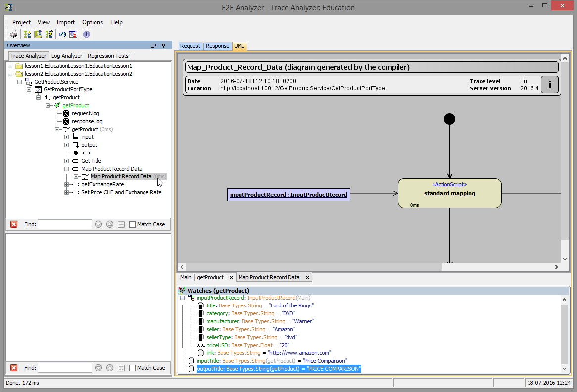The width and height of the screenshot is (577, 392).
Task: Click the info (i) icon in the toolbar
Action: coord(86,34)
